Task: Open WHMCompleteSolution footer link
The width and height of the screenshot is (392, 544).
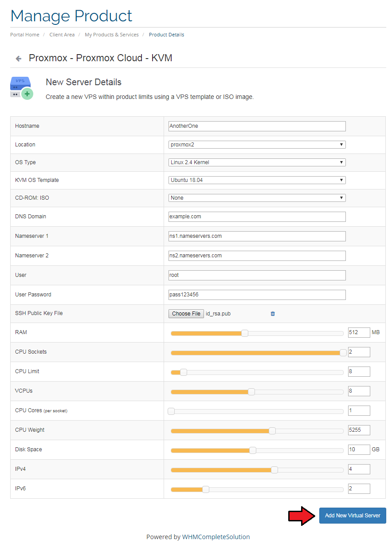Action: coord(216,537)
